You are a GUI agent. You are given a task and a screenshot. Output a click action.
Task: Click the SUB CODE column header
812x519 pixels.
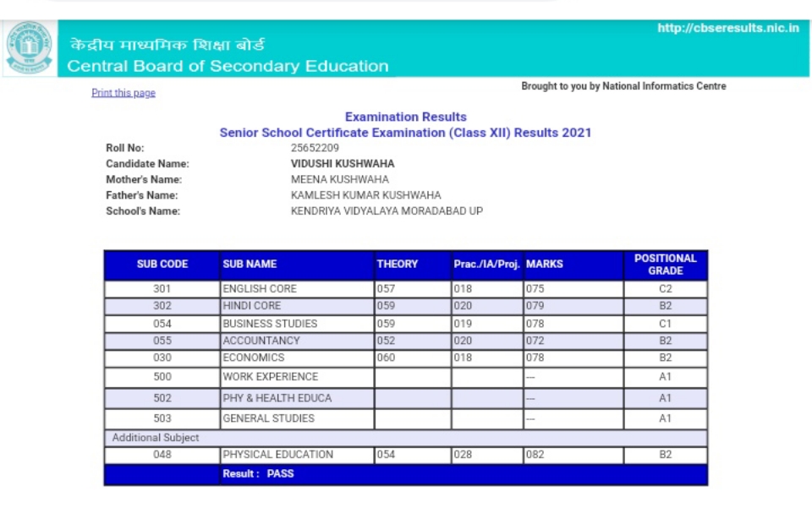tap(162, 265)
